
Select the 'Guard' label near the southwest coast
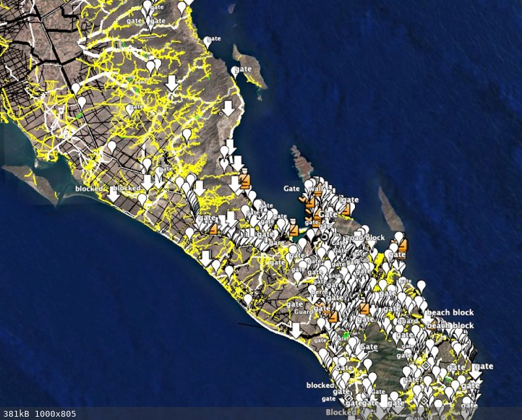[303, 312]
